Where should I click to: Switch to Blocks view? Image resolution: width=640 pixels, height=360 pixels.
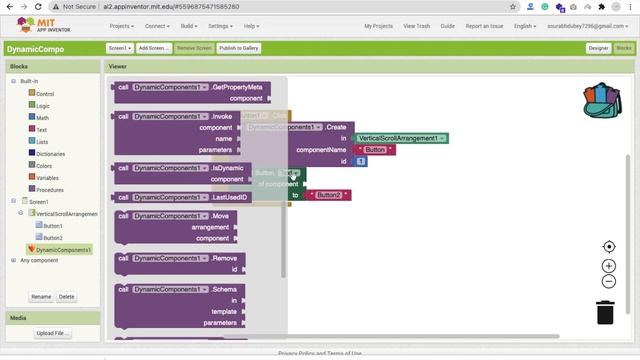click(x=624, y=48)
